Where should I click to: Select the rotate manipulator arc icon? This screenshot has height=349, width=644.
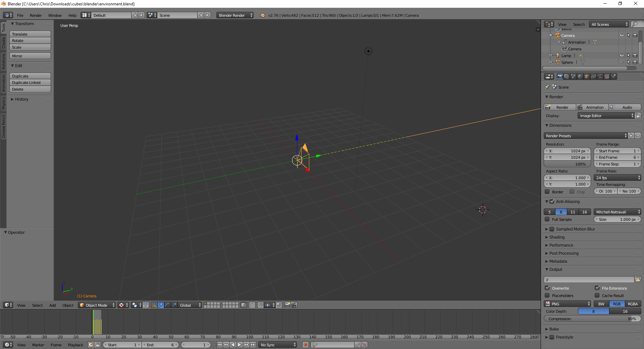[167, 305]
